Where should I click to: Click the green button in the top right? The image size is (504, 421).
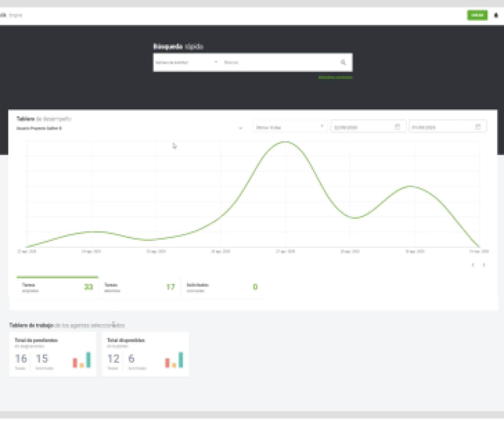coord(477,15)
